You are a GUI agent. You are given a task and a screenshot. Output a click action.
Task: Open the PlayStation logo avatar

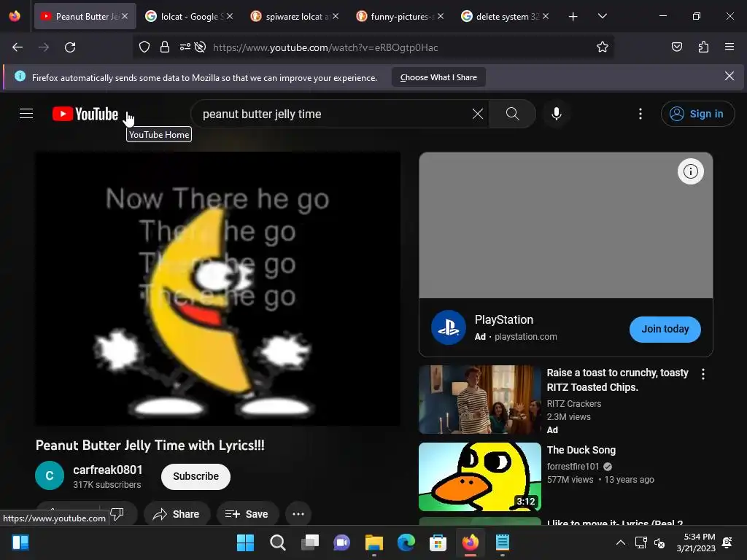click(449, 327)
